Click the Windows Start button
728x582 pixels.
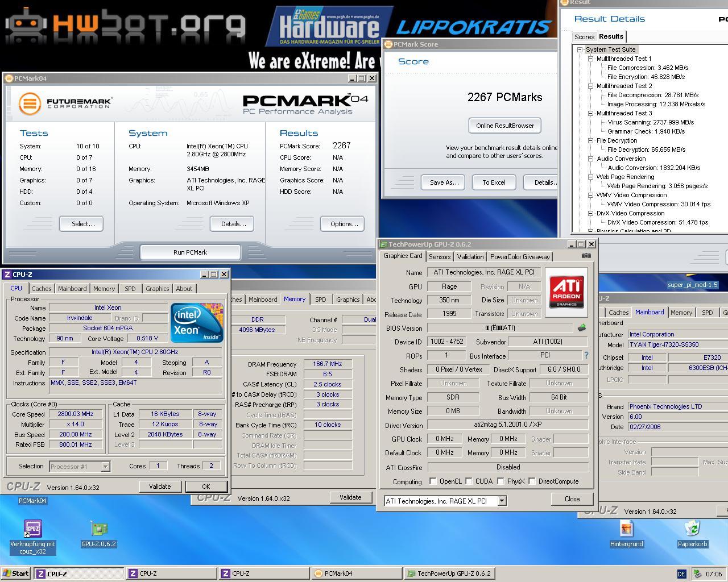tap(16, 573)
